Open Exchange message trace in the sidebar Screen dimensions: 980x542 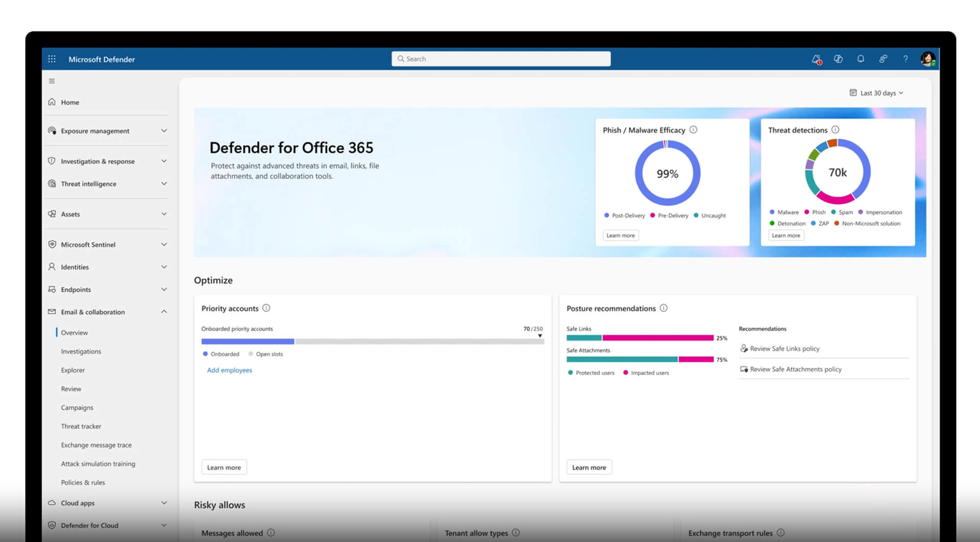[x=96, y=445]
